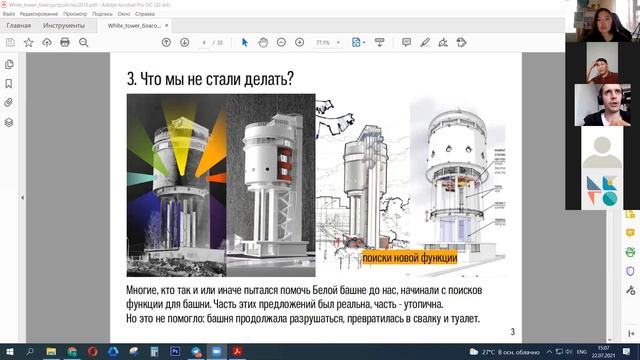Click the sign document pen icon
This screenshot has width=640, height=360.
click(x=443, y=42)
